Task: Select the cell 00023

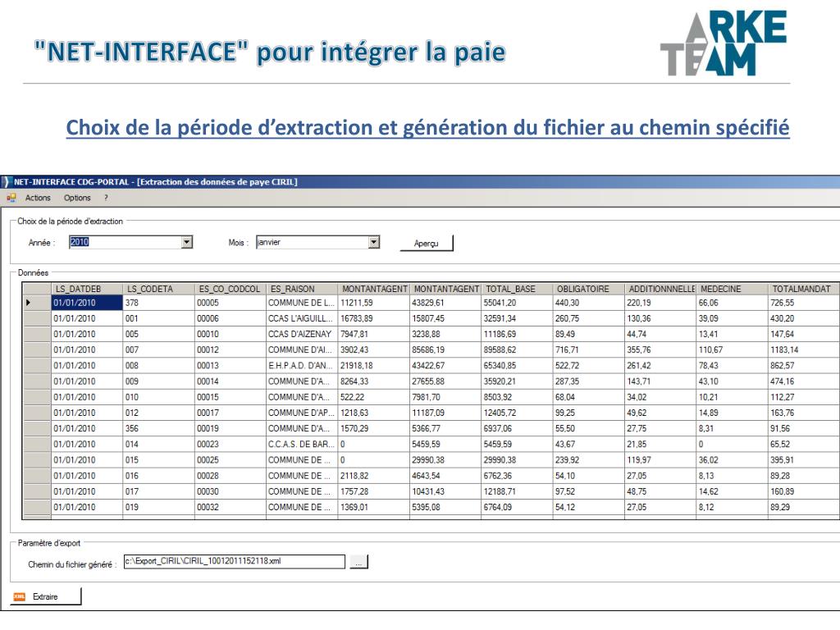Action: coord(231,444)
